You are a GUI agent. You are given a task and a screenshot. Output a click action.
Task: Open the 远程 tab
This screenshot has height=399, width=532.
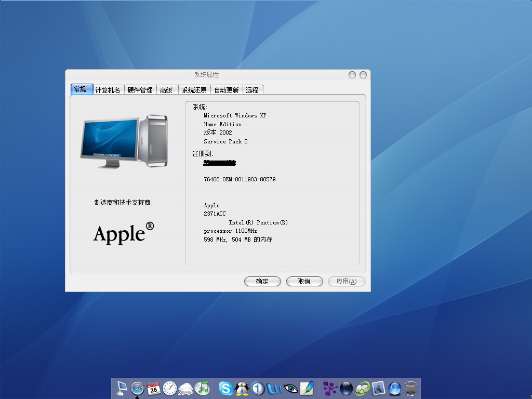pyautogui.click(x=252, y=90)
